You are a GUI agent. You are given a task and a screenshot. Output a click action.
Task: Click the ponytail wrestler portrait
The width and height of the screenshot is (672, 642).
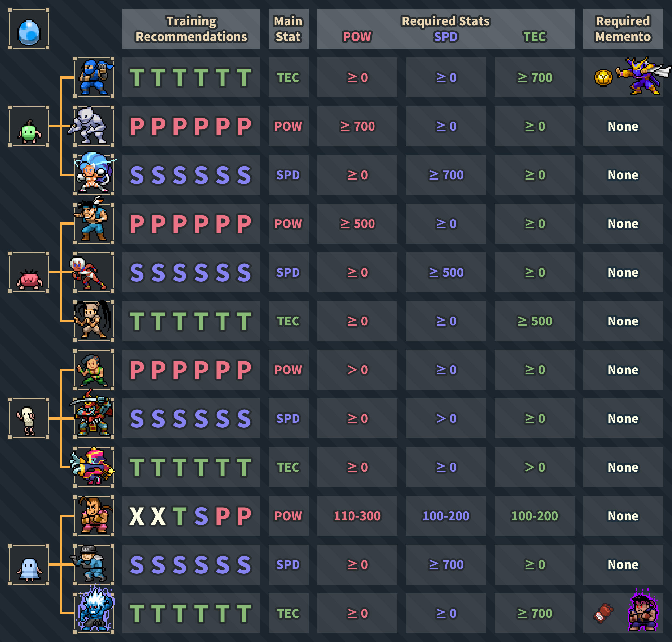click(x=94, y=516)
